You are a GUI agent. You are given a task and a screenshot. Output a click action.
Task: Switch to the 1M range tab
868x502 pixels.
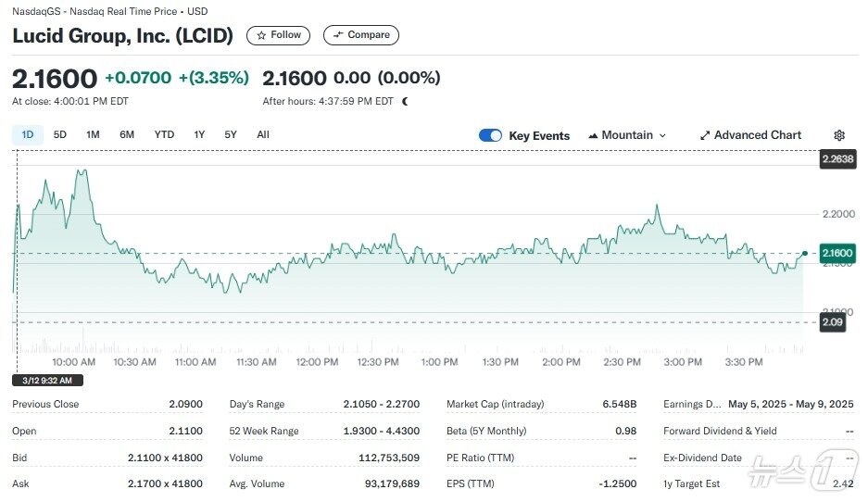click(93, 134)
